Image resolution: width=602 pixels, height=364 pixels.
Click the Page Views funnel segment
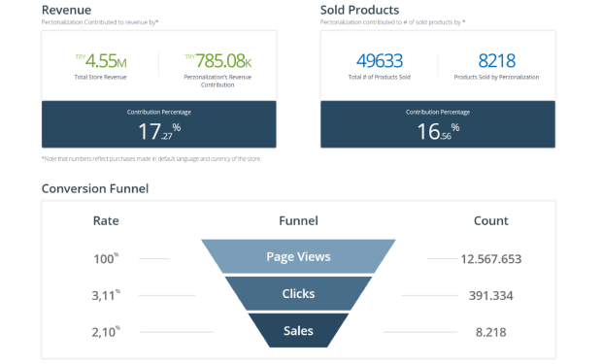(298, 256)
